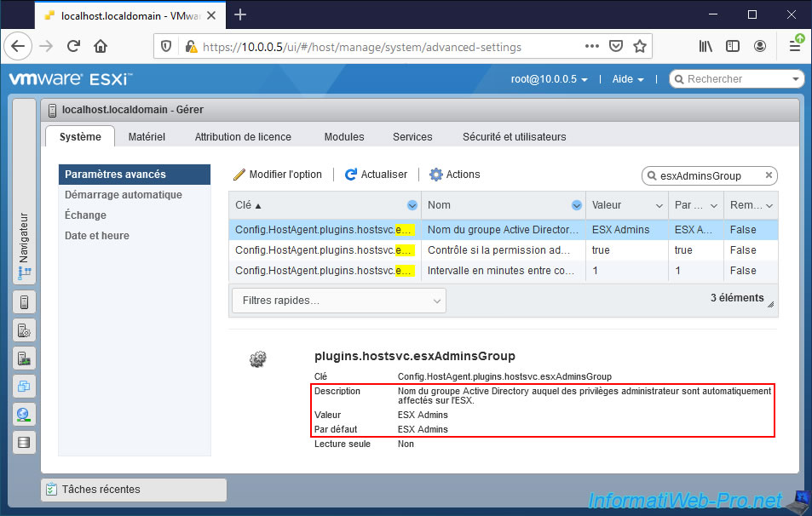Open the Firefox library
Viewport: 812px width, 516px height.
705,46
